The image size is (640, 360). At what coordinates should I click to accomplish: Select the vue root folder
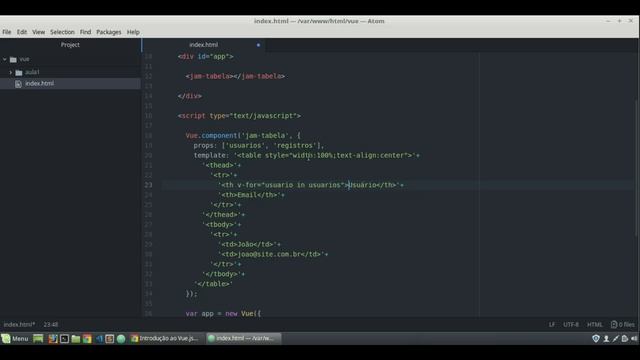point(24,59)
